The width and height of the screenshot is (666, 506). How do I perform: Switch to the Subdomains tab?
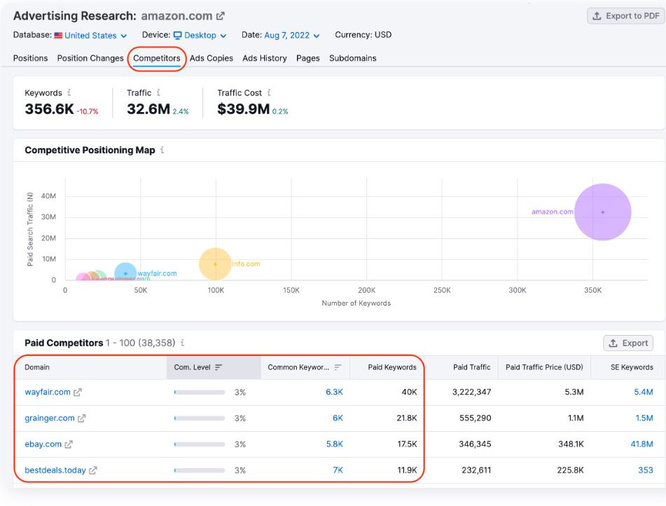[353, 58]
